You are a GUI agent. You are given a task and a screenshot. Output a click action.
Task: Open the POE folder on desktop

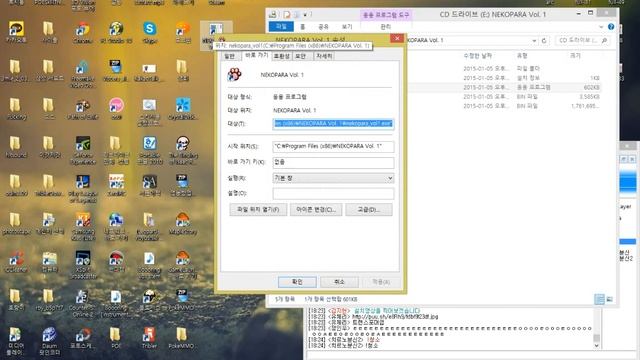pyautogui.click(x=116, y=338)
